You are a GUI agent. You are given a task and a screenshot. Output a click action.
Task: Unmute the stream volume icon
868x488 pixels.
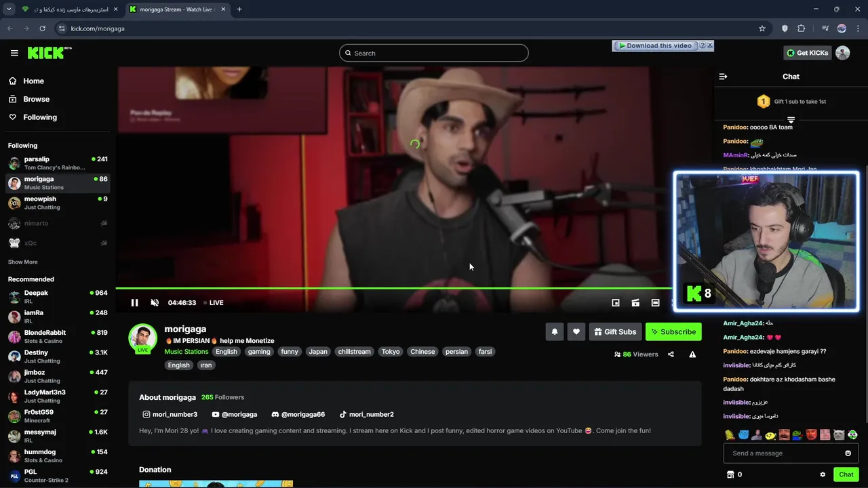[155, 302]
